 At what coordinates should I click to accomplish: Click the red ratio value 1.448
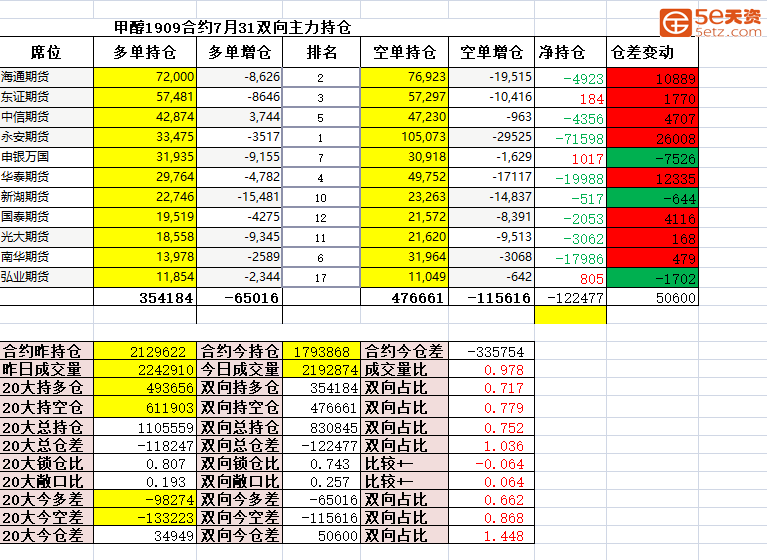492,535
